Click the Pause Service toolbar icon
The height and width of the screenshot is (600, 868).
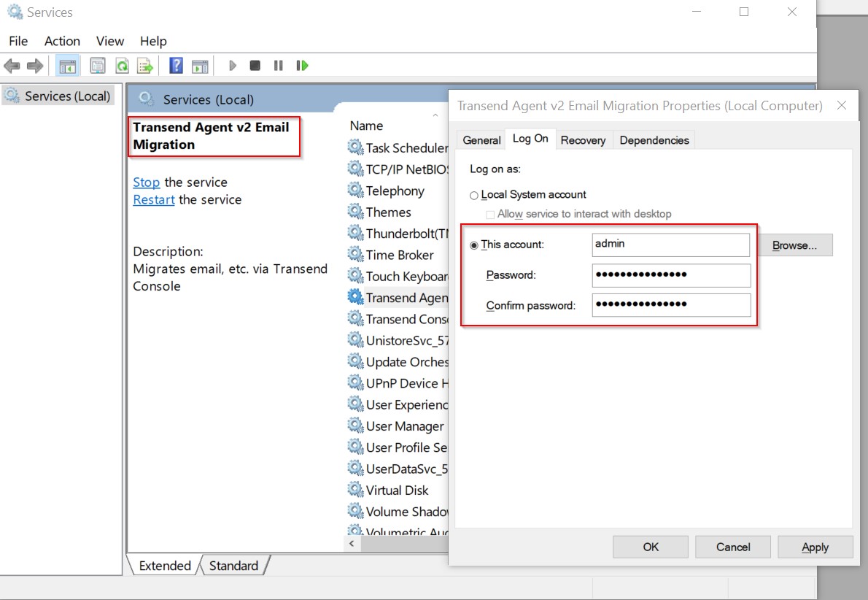coord(278,66)
